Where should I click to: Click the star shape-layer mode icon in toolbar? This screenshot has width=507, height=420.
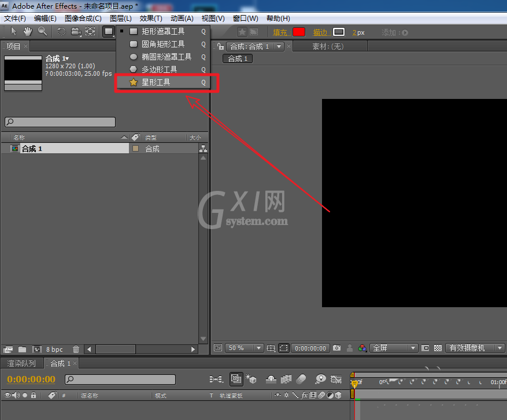pos(242,32)
